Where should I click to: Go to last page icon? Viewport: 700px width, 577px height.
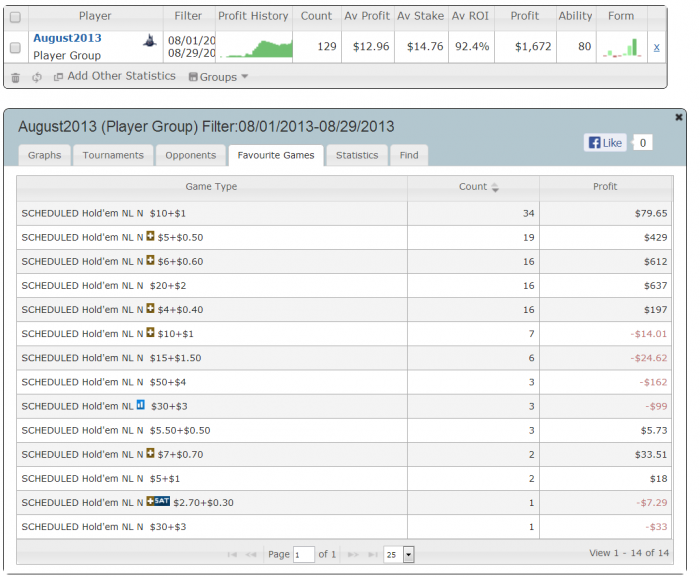point(373,555)
